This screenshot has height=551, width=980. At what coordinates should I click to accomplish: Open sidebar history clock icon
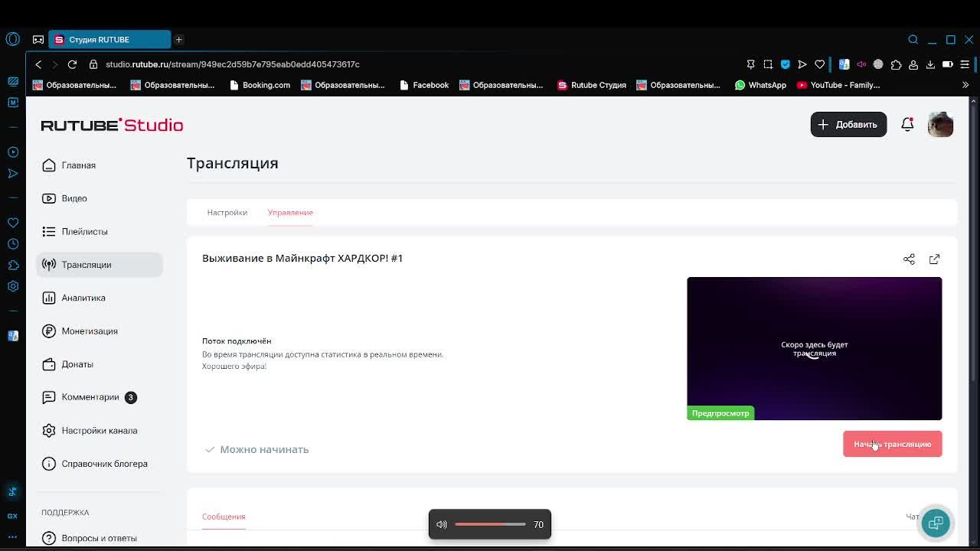[x=12, y=243]
